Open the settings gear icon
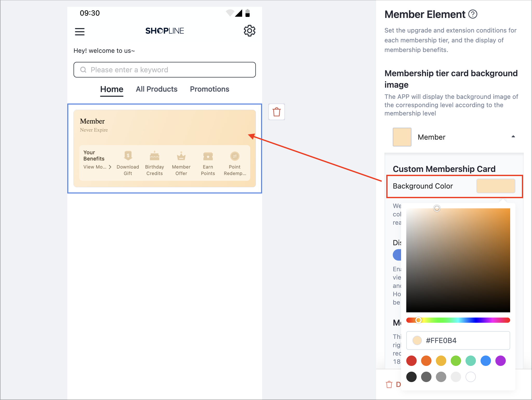 pyautogui.click(x=249, y=31)
